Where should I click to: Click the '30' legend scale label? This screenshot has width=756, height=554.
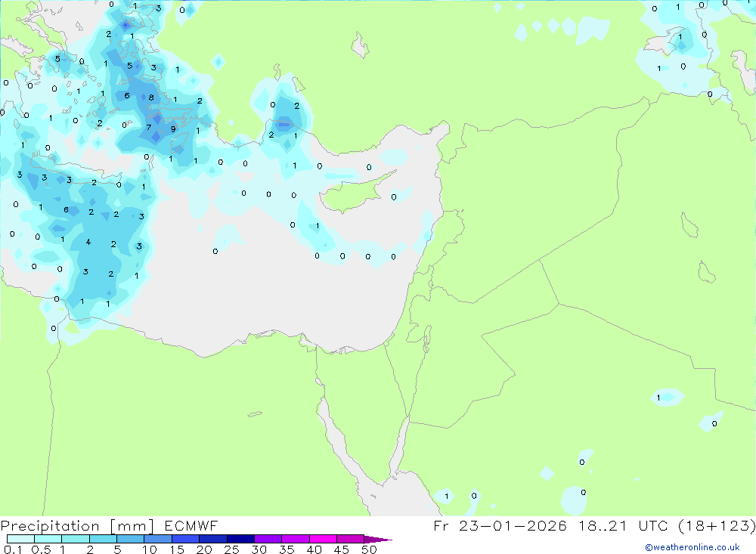pyautogui.click(x=259, y=549)
